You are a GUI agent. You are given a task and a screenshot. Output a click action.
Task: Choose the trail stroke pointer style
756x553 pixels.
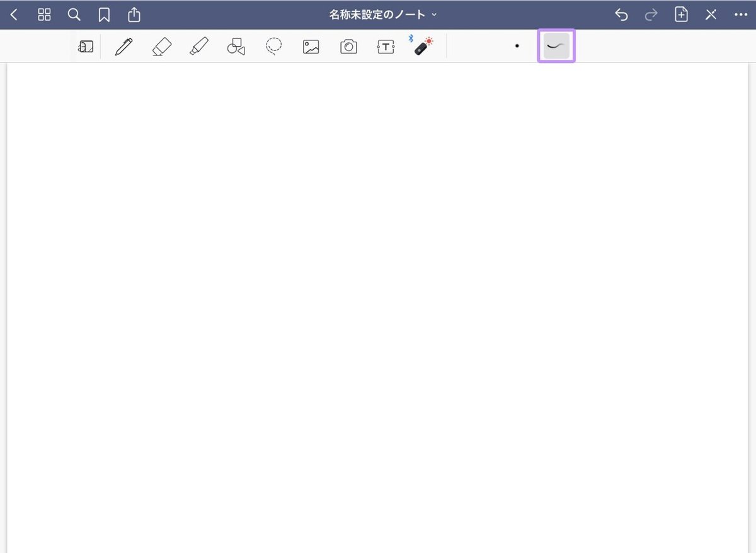[x=556, y=46]
